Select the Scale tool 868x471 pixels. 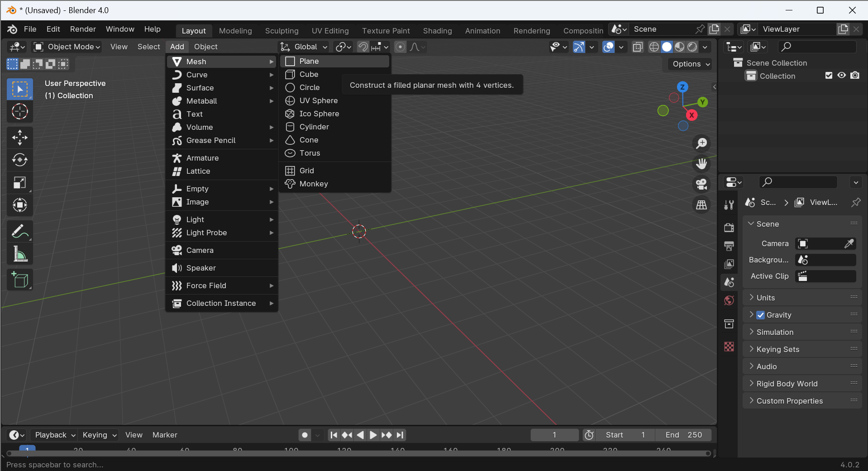pos(20,183)
